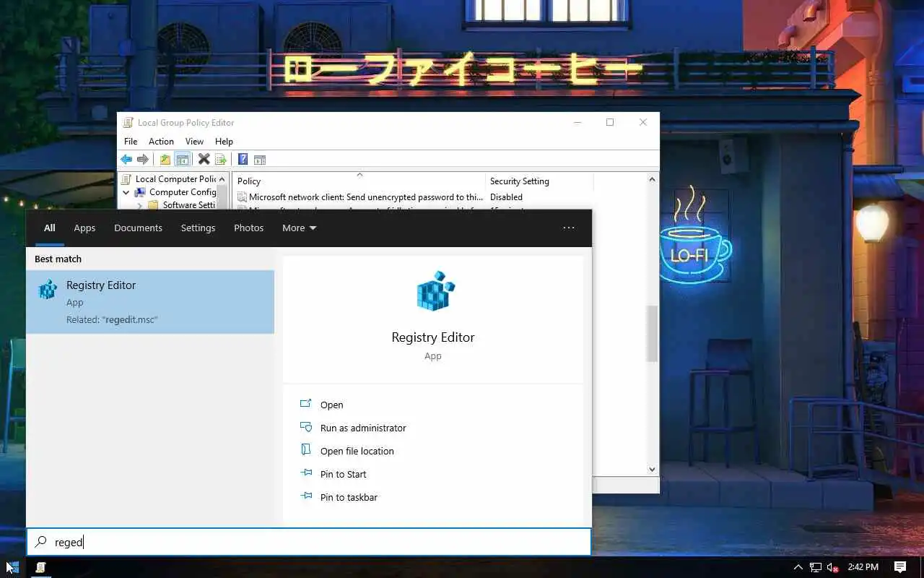924x578 pixels.
Task: Expand the Software Settings tree node
Action: pos(140,206)
